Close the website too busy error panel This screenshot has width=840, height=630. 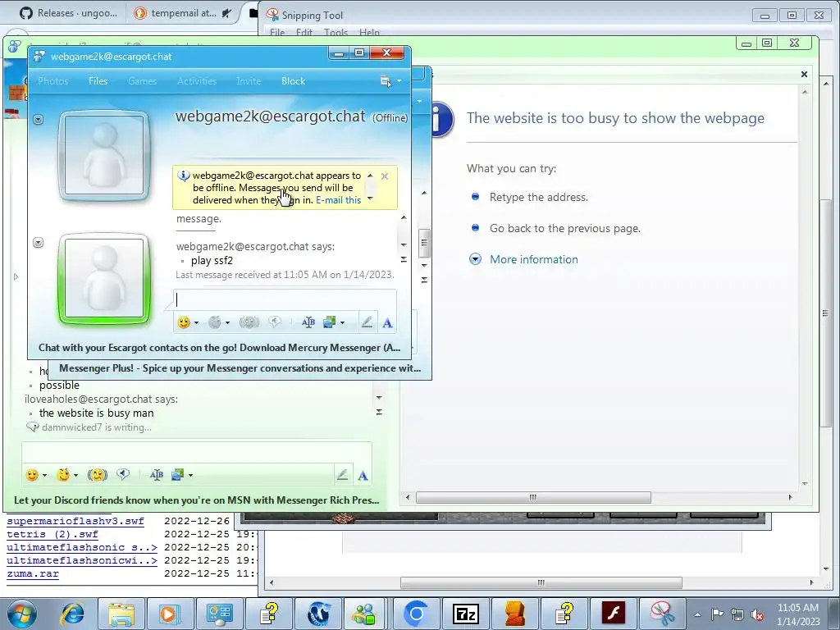pos(804,75)
